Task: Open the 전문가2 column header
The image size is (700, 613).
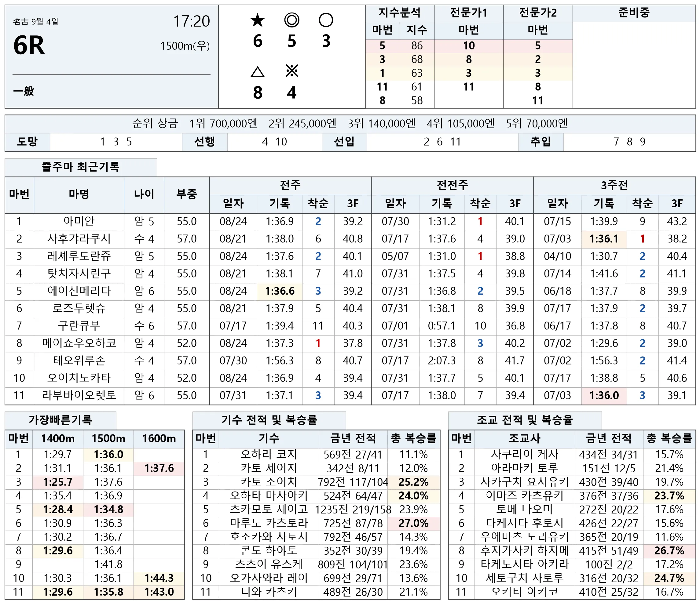Action: (x=538, y=13)
